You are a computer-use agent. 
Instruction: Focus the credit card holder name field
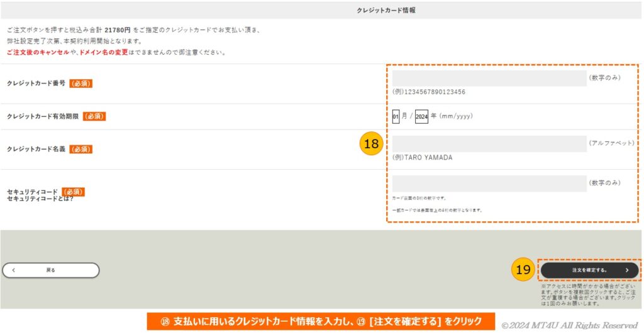[x=489, y=144]
